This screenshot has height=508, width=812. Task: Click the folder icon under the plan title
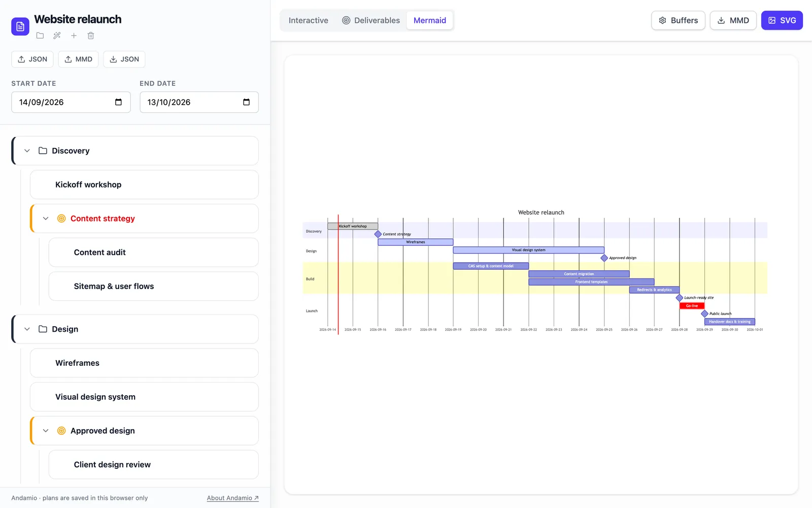point(40,36)
